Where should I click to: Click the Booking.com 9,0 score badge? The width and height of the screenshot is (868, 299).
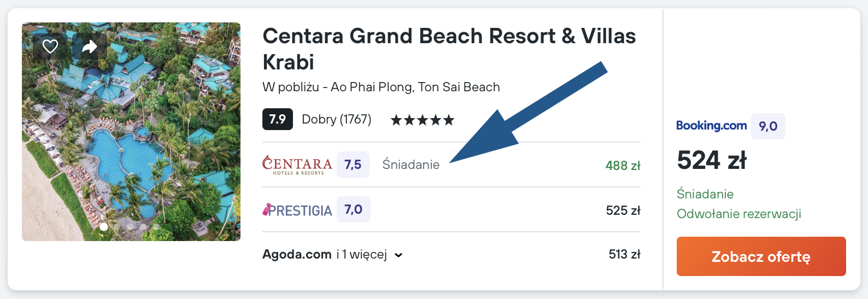tap(768, 126)
